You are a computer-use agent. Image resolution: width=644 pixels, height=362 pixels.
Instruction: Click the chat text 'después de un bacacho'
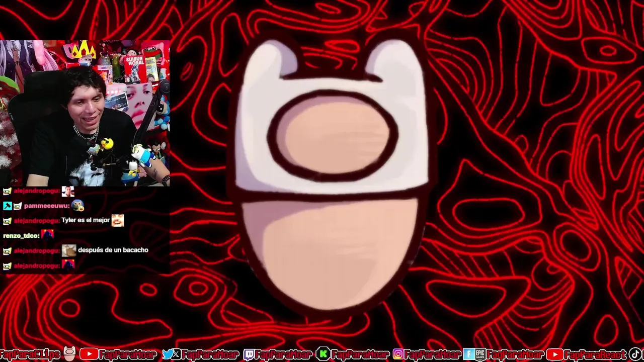pyautogui.click(x=113, y=250)
